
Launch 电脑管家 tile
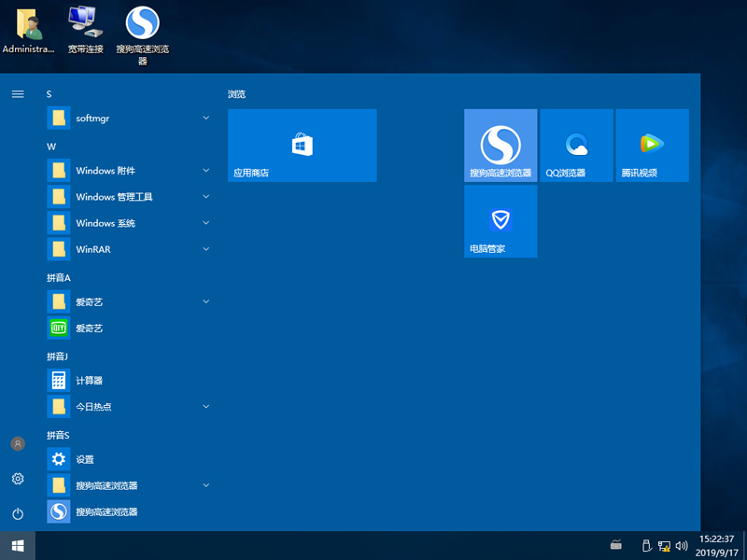500,221
